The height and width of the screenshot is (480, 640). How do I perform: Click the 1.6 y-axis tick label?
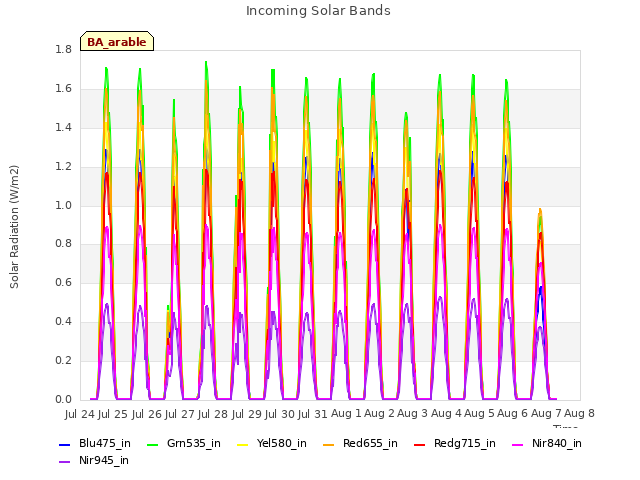63,89
